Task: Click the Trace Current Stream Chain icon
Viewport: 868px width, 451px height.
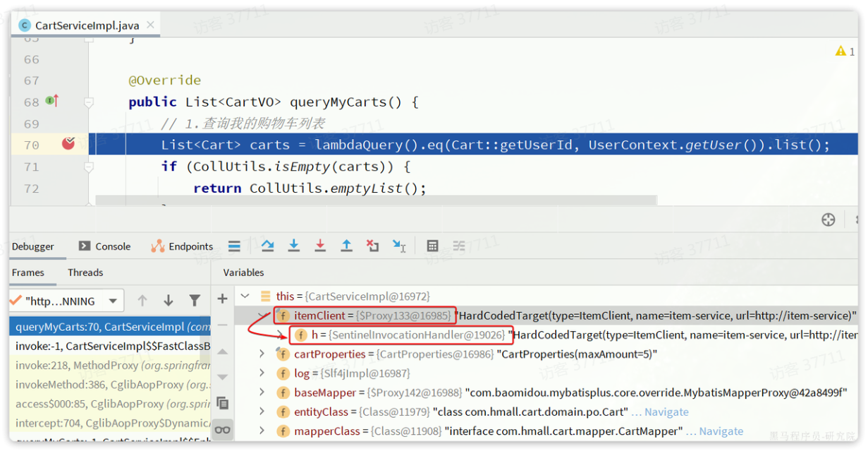Action: pos(459,246)
